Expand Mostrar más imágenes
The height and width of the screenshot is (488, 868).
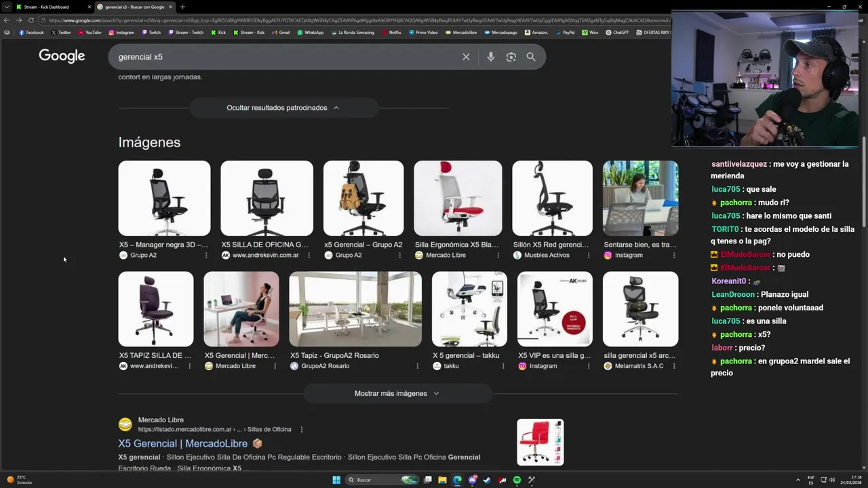tap(397, 393)
